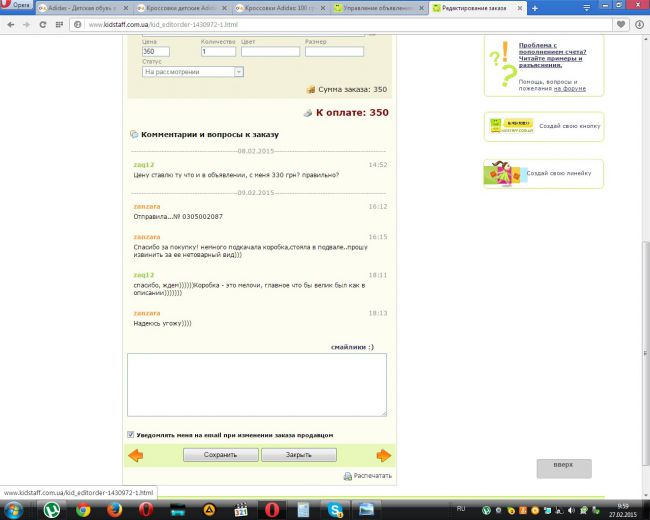Open uTorrent from the taskbar
Viewport: 650px width, 520px height.
pos(50,508)
